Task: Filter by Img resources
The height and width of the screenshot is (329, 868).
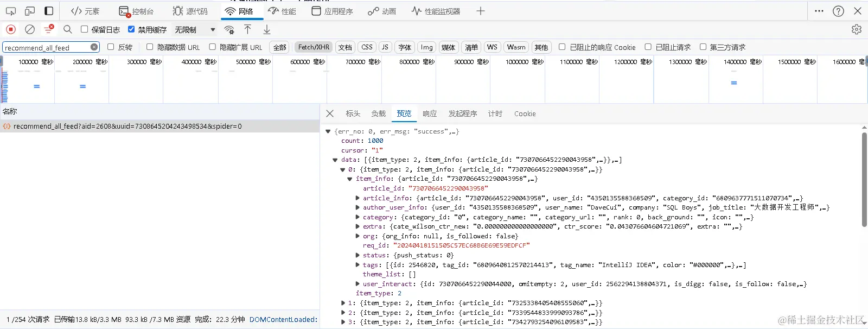Action: 427,47
